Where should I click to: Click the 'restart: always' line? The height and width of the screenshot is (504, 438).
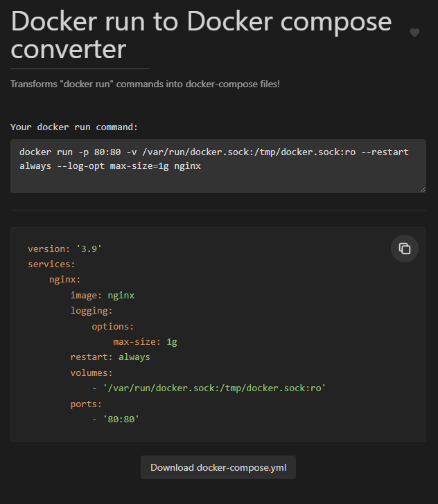tap(110, 357)
